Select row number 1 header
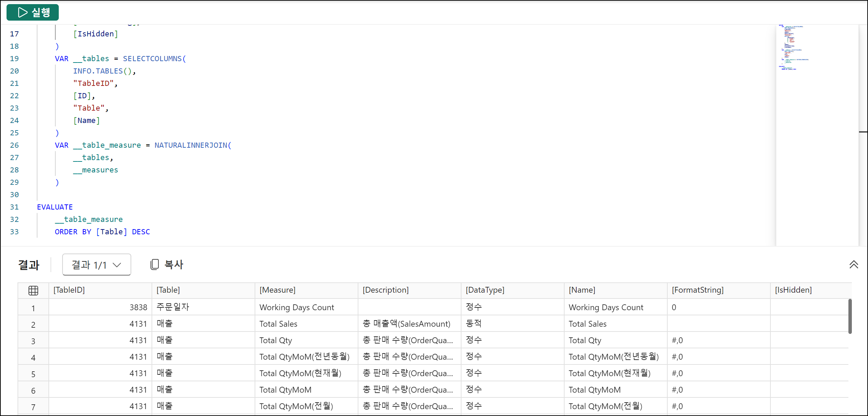 [x=33, y=308]
